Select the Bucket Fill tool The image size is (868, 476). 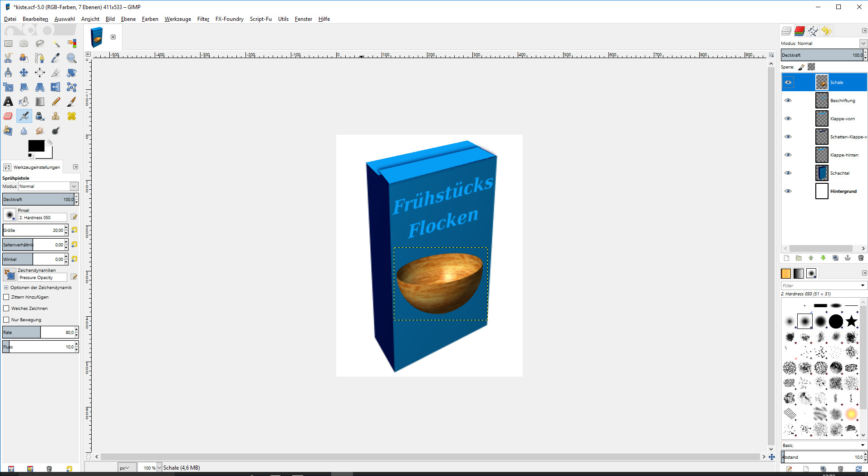click(24, 102)
